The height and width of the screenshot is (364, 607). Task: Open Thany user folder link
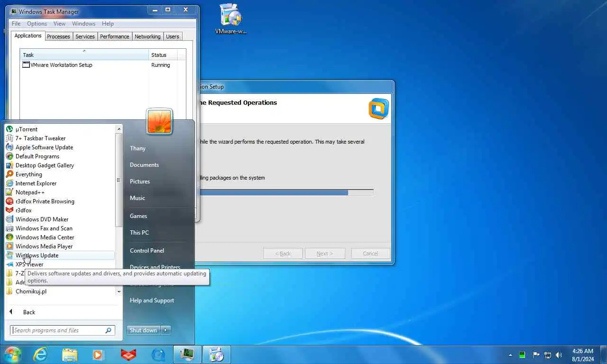pos(138,148)
